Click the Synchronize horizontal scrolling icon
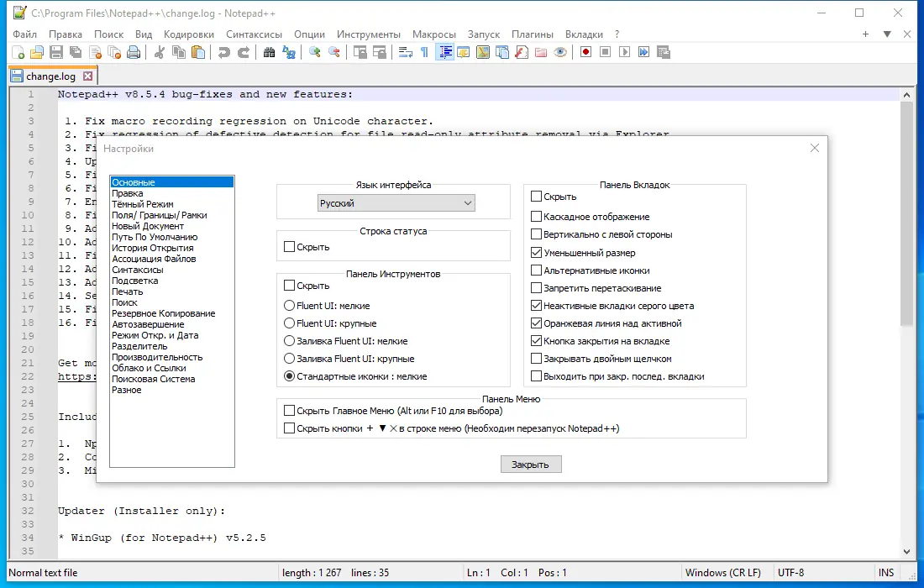The height and width of the screenshot is (588, 924). pyautogui.click(x=380, y=52)
